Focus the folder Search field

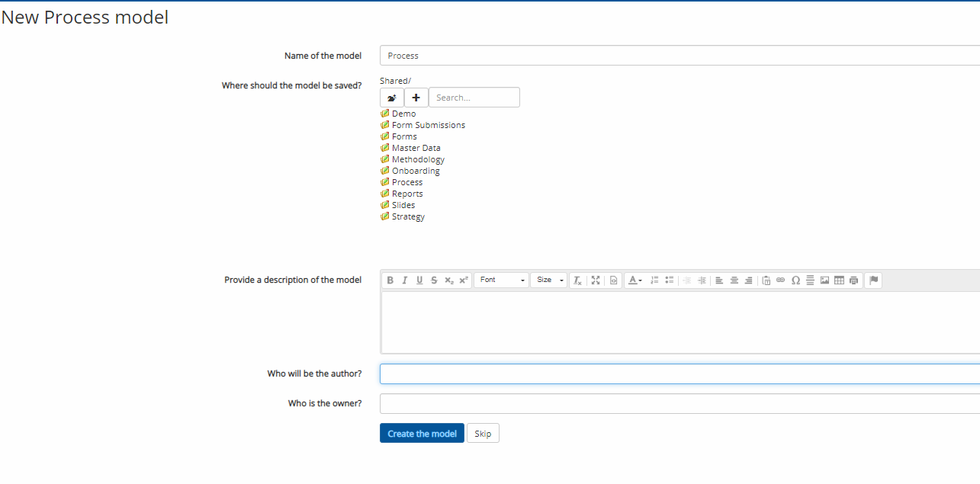click(474, 98)
